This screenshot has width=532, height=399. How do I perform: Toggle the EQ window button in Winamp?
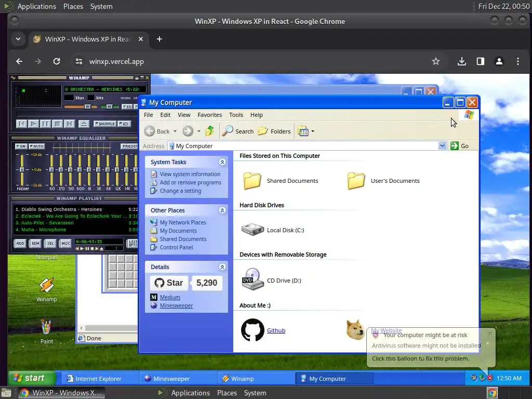(x=127, y=107)
